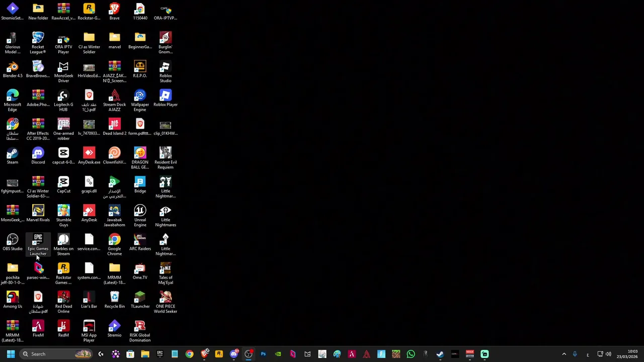This screenshot has width=644, height=362.
Task: Open the DRAGON BALL game shortcut
Action: tap(140, 158)
